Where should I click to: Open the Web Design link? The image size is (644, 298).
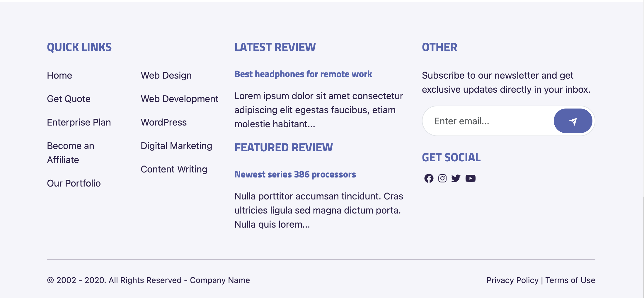coord(166,75)
